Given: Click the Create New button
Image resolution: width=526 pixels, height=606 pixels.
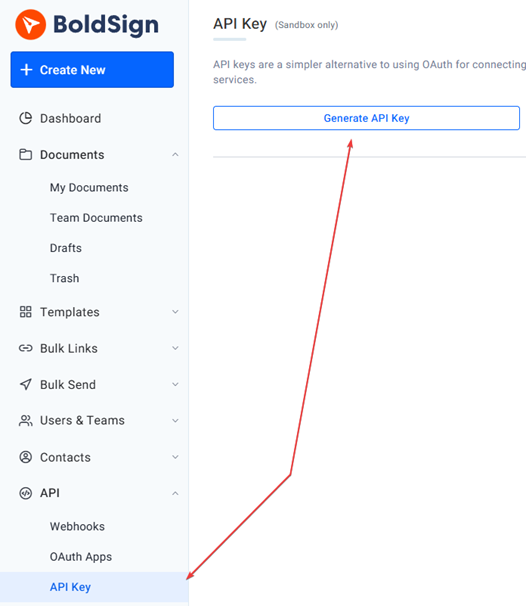Looking at the screenshot, I should coord(92,70).
